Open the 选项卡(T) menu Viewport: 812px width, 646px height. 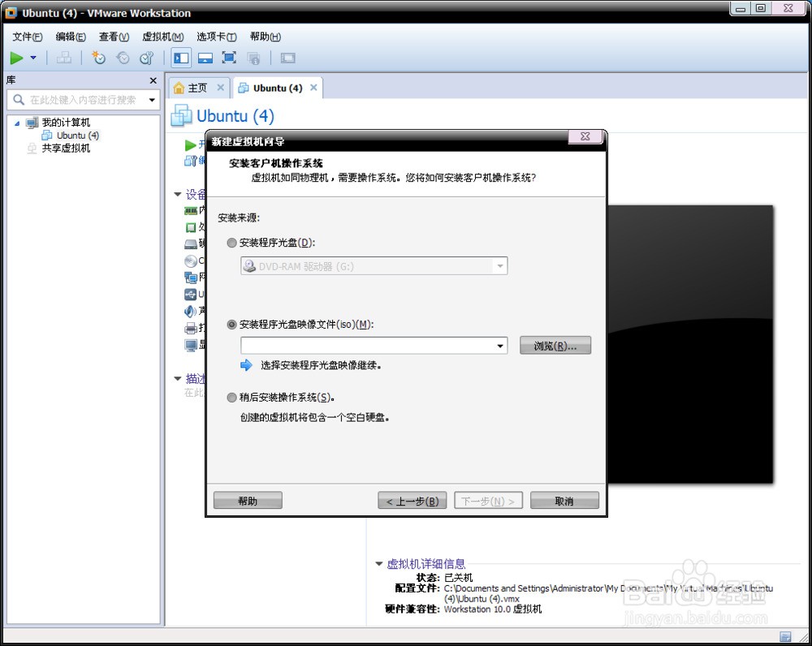click(x=217, y=37)
